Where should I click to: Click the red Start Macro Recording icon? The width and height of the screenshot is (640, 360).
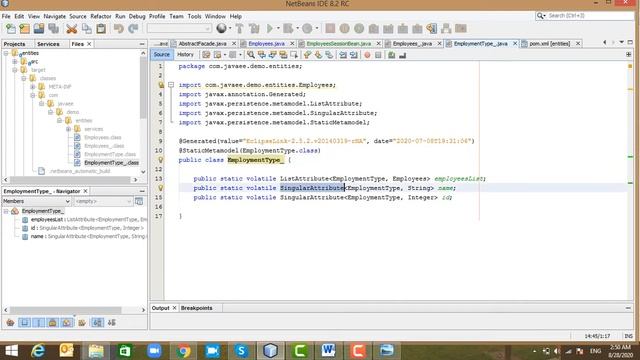367,55
